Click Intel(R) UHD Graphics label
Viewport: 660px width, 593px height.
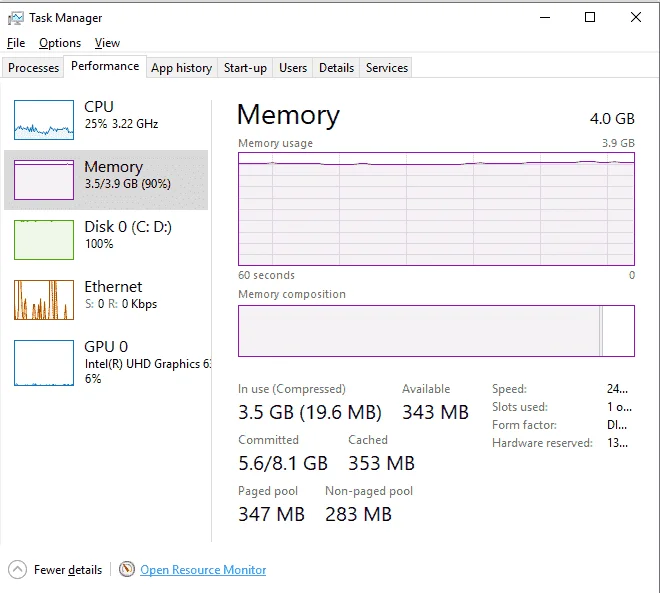point(147,364)
